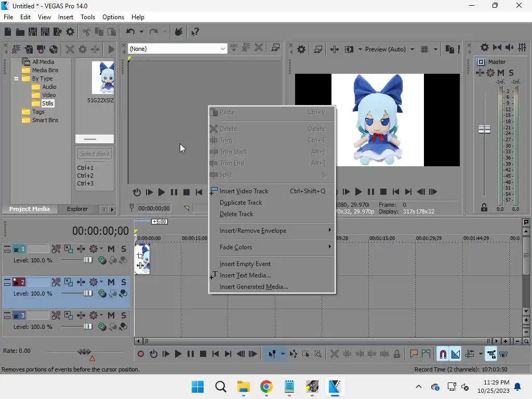Expand the undo history dropdown arrow

pos(141,32)
